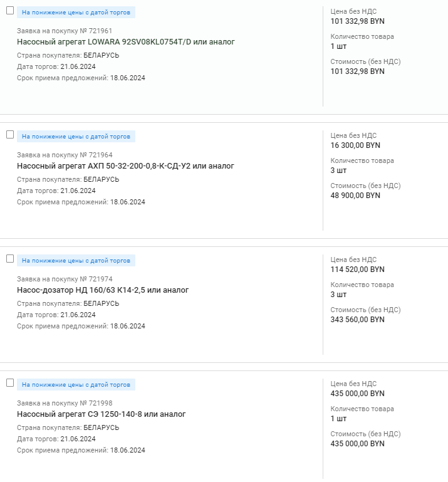
Task: Click the price-reduction tag above request 721964
Action: [76, 137]
